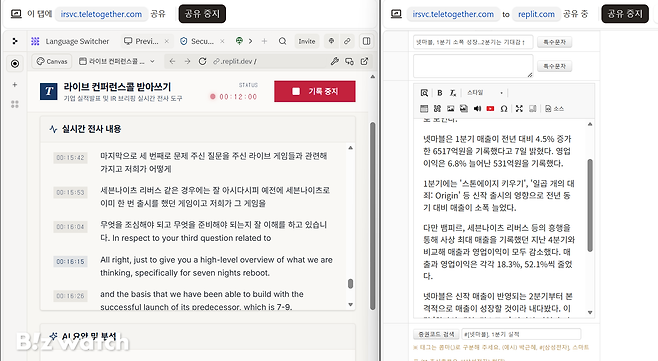Insert audio with the speaker icon
658x361 pixels.
[477, 108]
